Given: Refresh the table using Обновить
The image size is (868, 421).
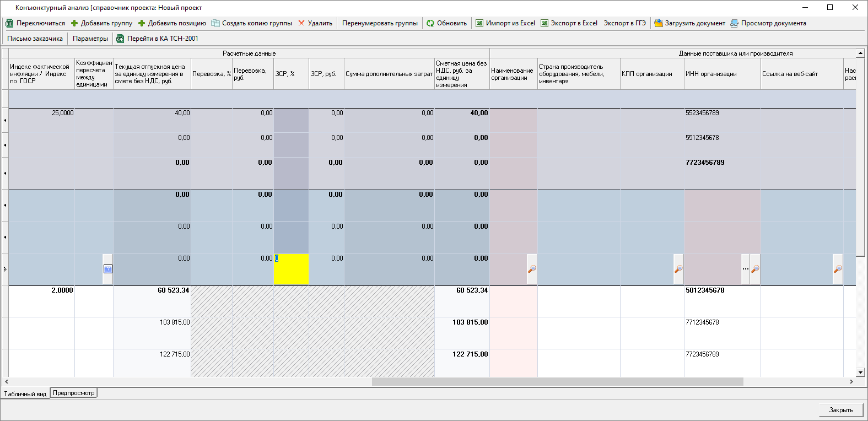Looking at the screenshot, I should point(446,23).
